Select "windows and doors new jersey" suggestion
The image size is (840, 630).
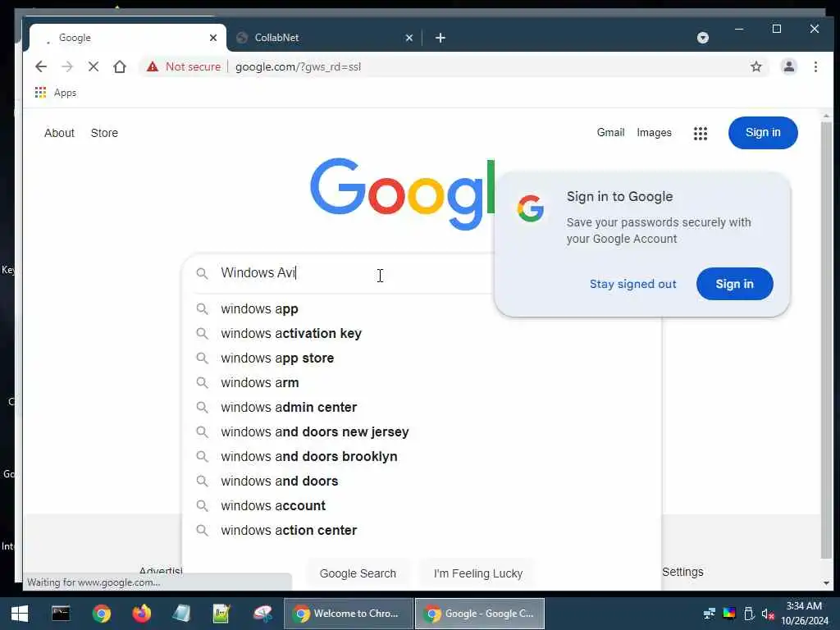pyautogui.click(x=423, y=431)
